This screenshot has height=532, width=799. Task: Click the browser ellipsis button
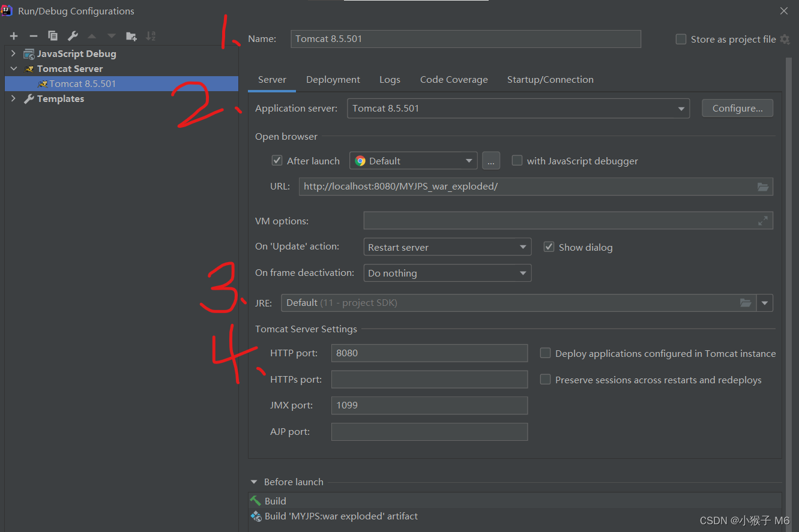(x=491, y=161)
